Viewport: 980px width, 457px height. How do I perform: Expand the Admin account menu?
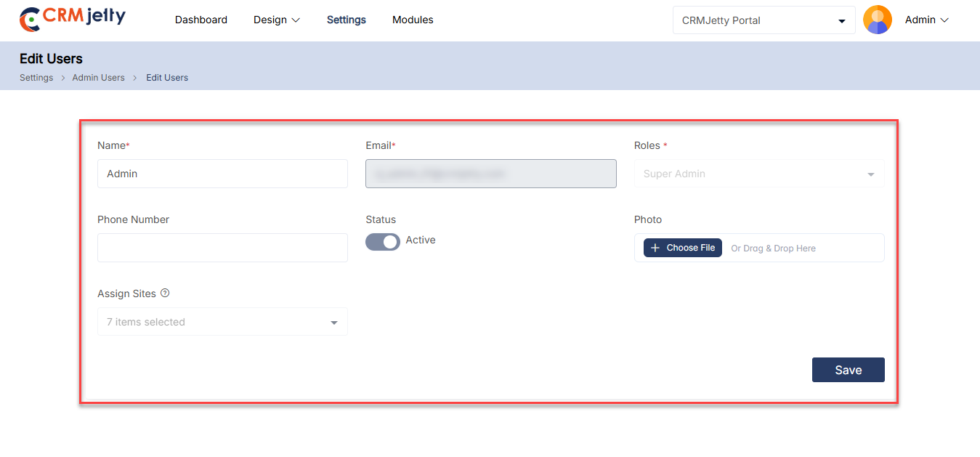[926, 20]
